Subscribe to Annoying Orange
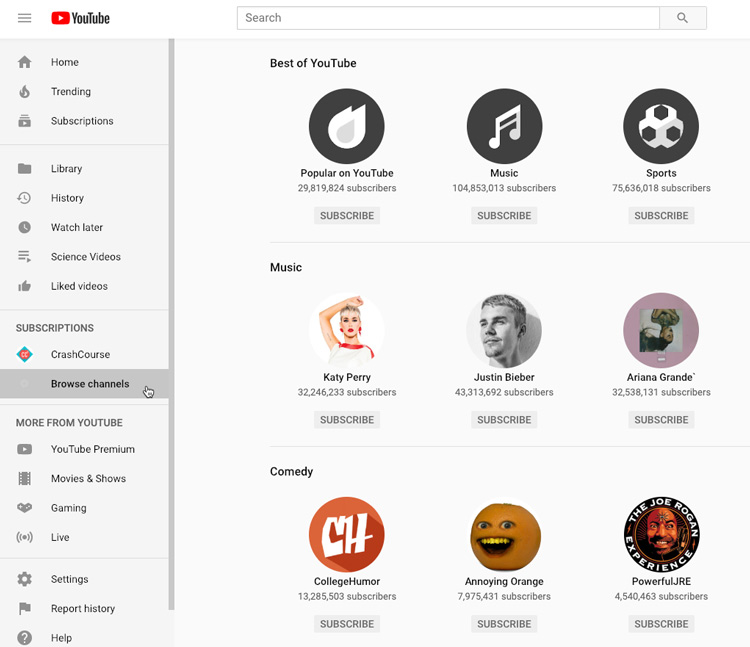750x647 pixels. pos(504,624)
